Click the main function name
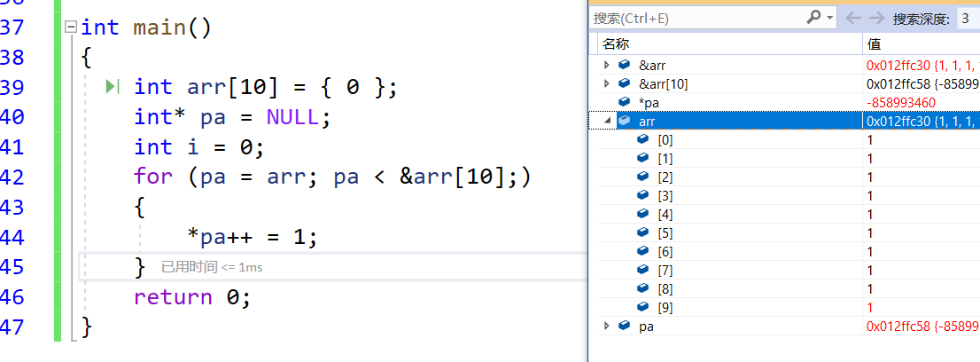Screen dimensions: 980x362 coord(159,28)
